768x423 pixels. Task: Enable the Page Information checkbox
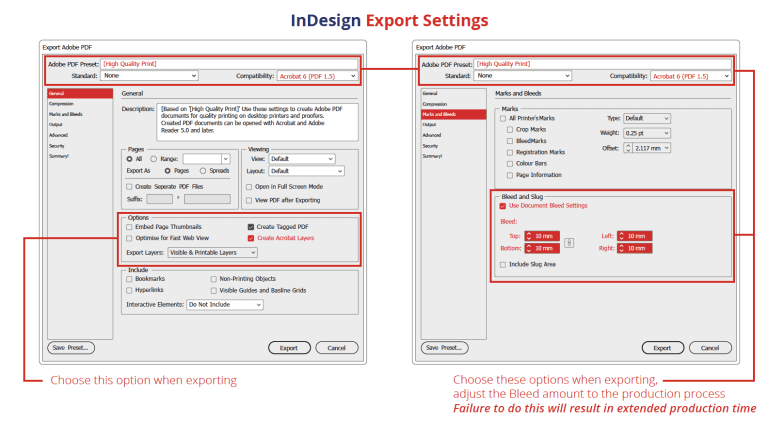tap(510, 175)
